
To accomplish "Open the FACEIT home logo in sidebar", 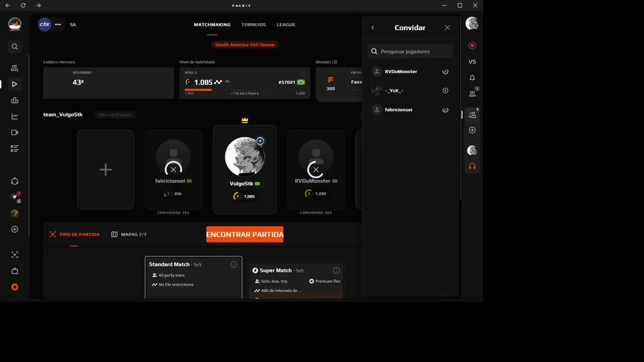I will tap(15, 24).
